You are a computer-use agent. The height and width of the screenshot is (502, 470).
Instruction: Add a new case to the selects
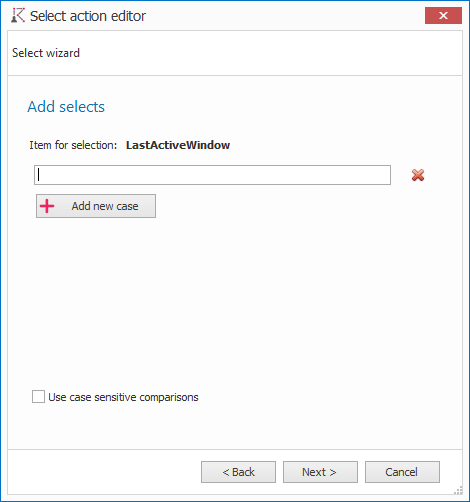coord(96,206)
